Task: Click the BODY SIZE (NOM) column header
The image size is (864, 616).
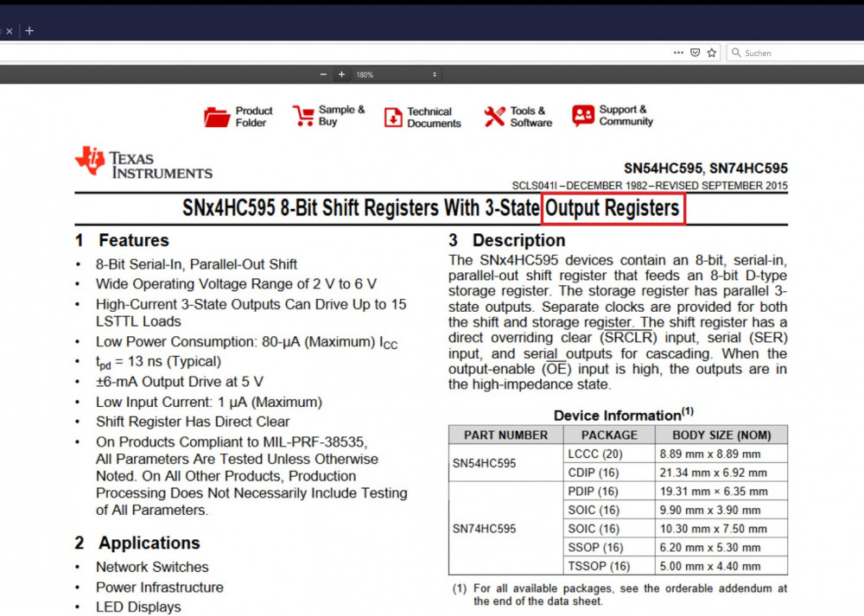Action: coord(721,435)
